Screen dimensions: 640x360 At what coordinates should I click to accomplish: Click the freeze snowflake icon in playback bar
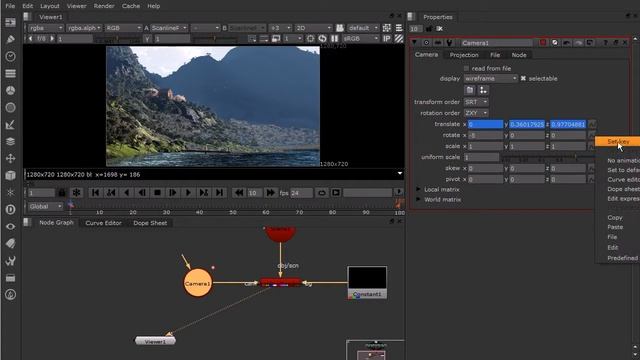pos(76,193)
